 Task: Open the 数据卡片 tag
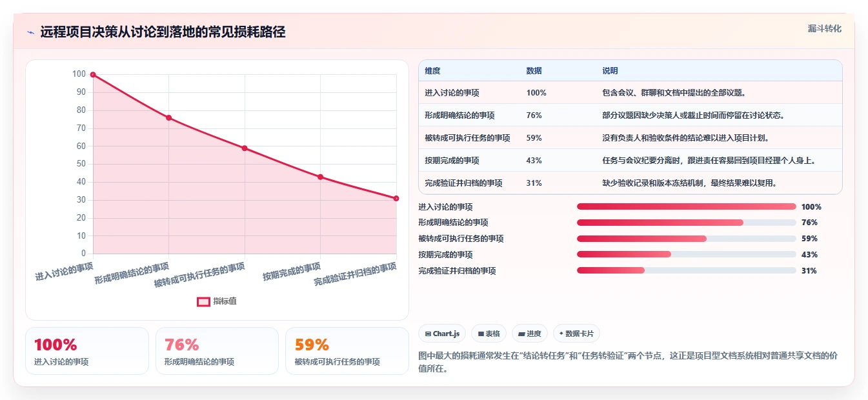coord(576,334)
